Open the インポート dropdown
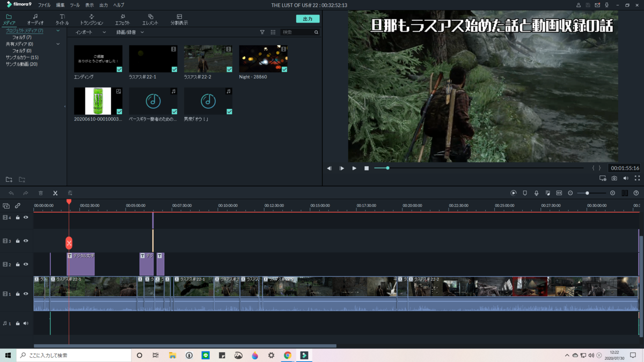Viewport: 644px width, 362px height. (x=91, y=32)
